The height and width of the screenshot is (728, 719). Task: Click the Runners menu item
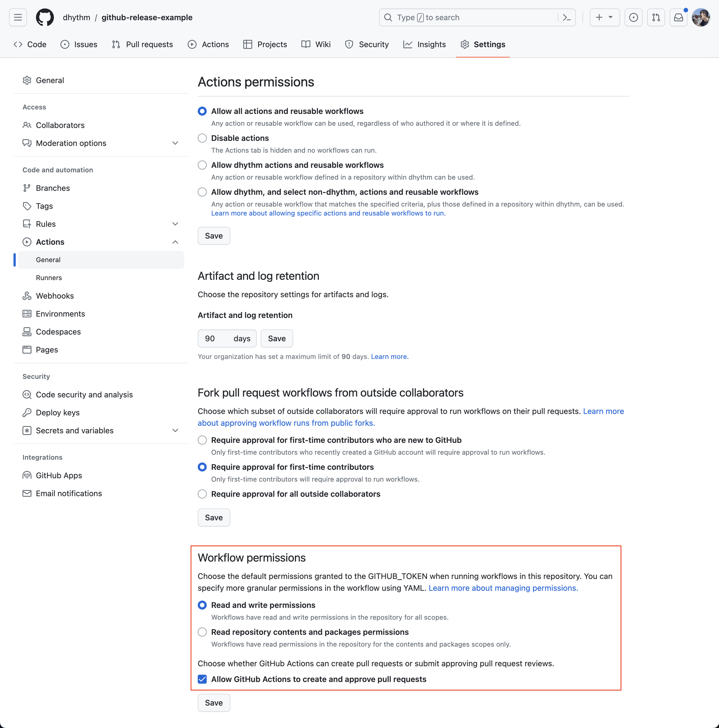pos(49,277)
